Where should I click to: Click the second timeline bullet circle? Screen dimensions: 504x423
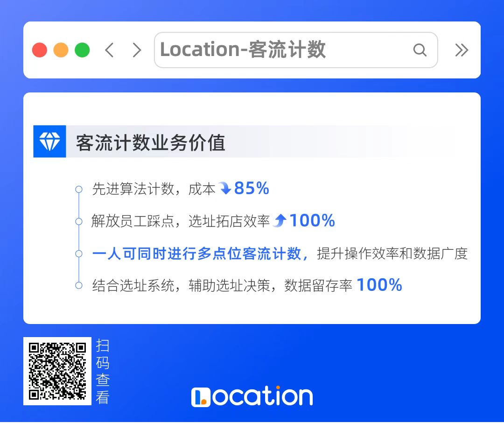click(x=79, y=221)
